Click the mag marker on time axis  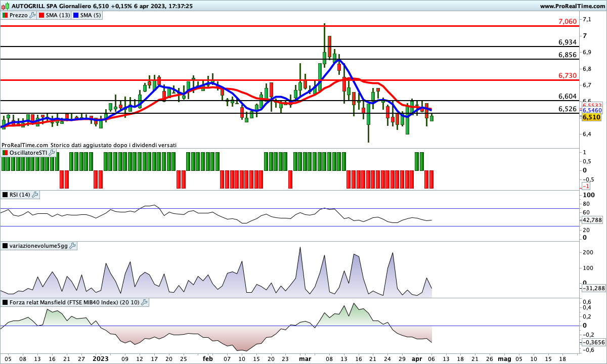click(x=504, y=358)
